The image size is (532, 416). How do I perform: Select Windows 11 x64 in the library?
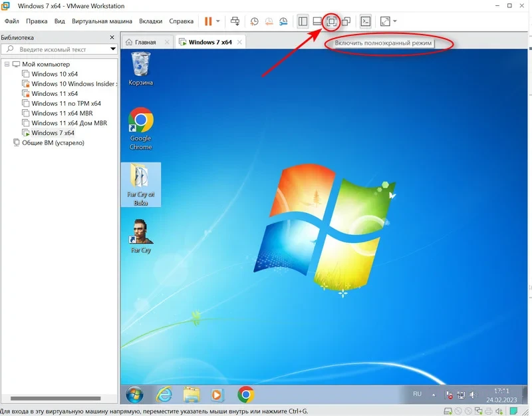55,94
